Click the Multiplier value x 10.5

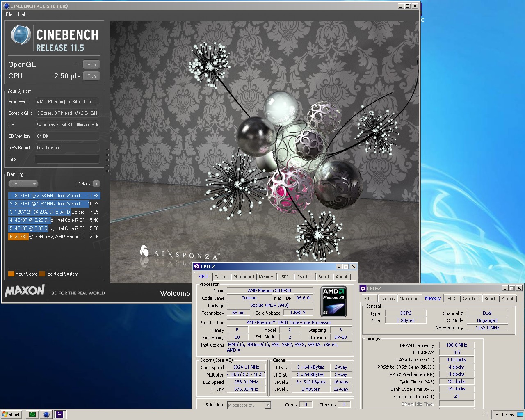(x=246, y=374)
